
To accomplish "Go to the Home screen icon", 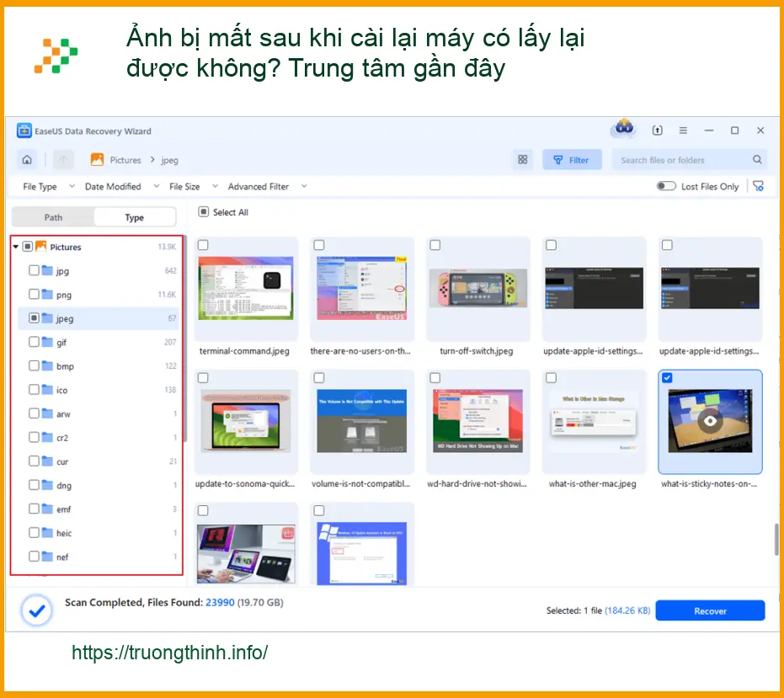I will pos(27,160).
